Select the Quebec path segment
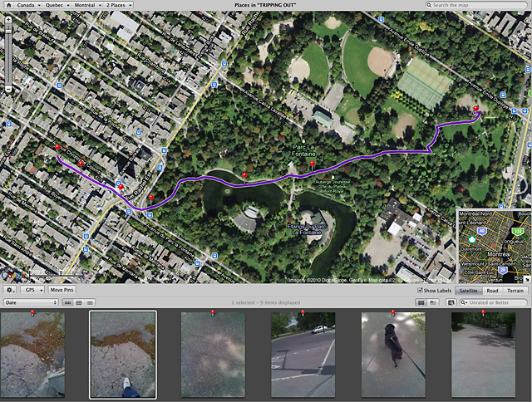This screenshot has width=532, height=402. point(57,5)
